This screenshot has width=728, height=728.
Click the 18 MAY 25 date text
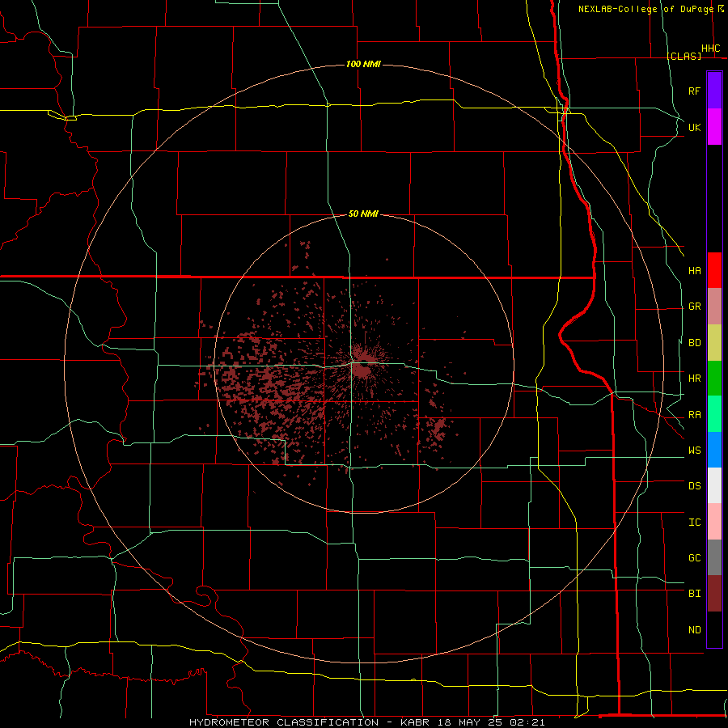point(469,722)
